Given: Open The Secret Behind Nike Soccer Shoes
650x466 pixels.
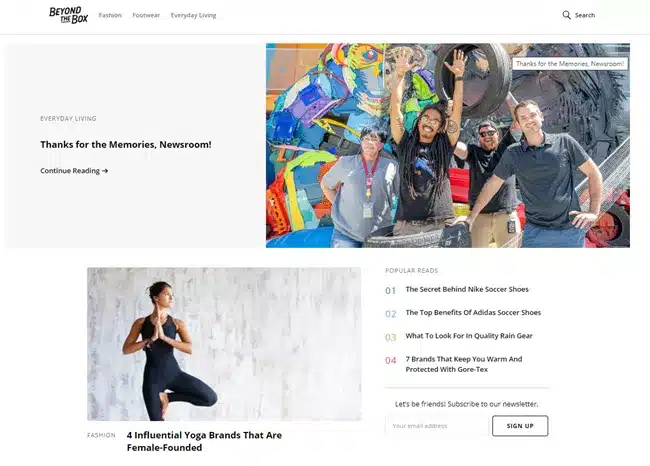Looking at the screenshot, I should 467,289.
